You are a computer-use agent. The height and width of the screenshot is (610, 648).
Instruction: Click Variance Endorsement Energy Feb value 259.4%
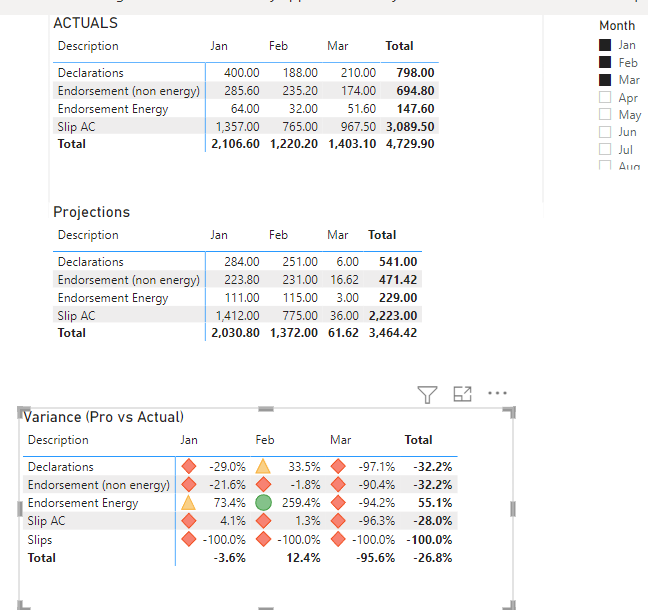(x=301, y=503)
